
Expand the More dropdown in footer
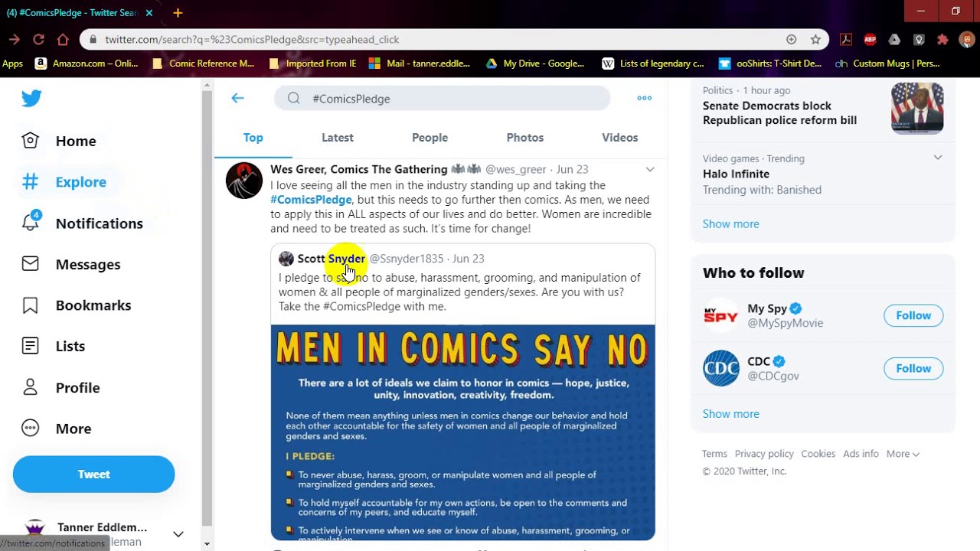point(903,454)
